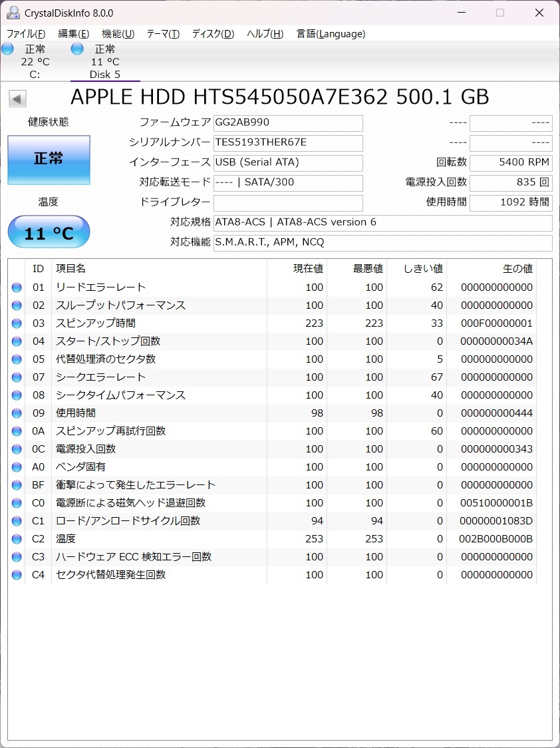Click status orb for C4 セクタ代替処理発生回数
The image size is (560, 748).
click(x=17, y=575)
